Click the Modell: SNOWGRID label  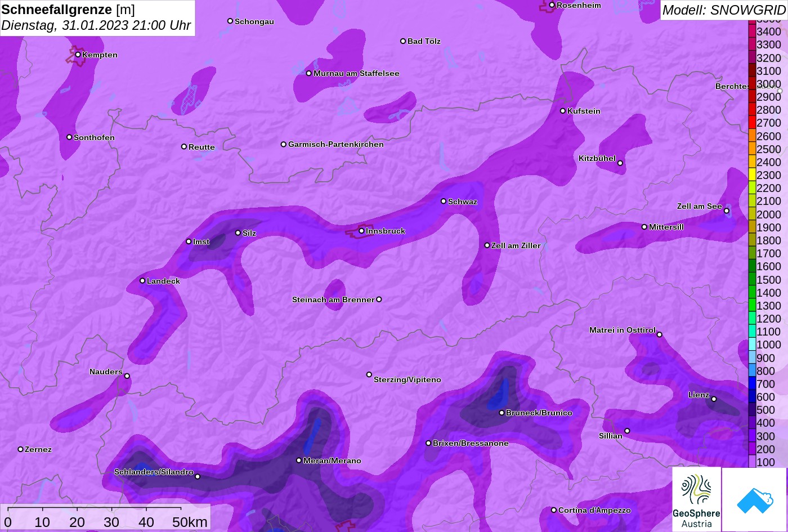[723, 10]
